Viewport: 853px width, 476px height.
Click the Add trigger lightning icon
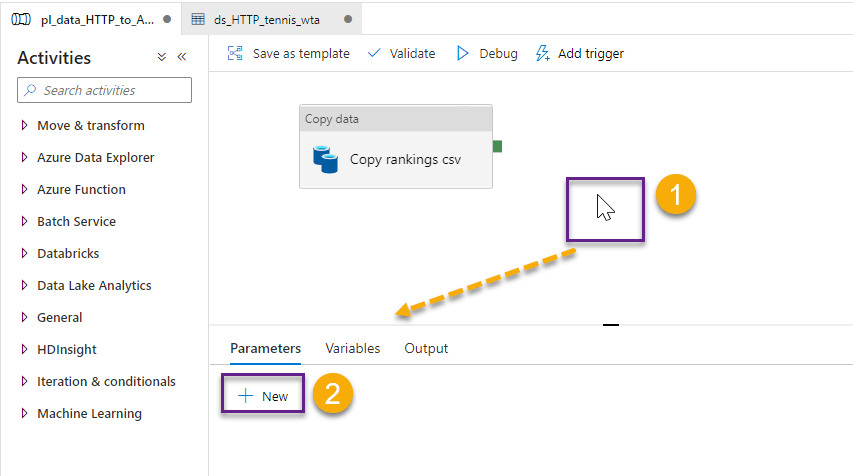tap(543, 53)
